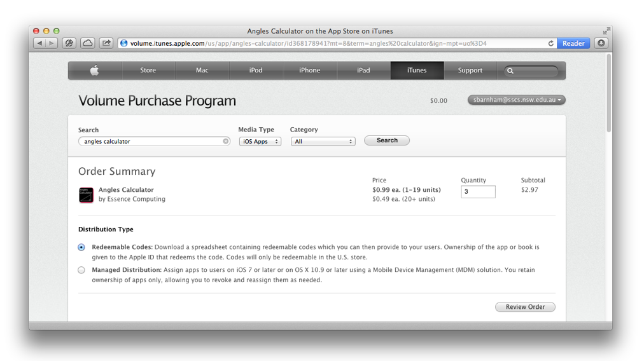Click the Angles Calculator app icon
This screenshot has width=644, height=361.
click(86, 195)
